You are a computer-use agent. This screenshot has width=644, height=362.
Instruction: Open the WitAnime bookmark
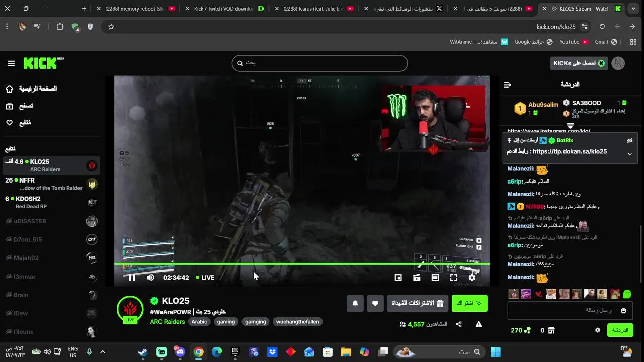[478, 42]
